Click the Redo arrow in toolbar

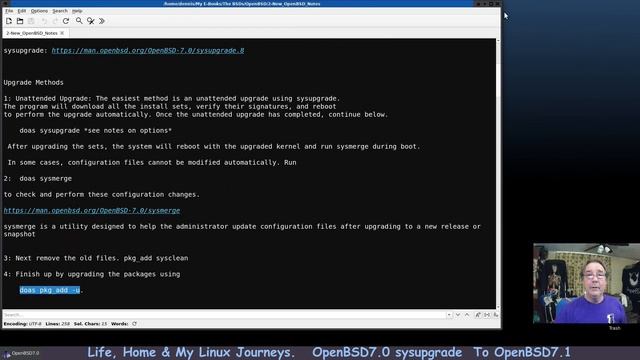(x=55, y=21)
